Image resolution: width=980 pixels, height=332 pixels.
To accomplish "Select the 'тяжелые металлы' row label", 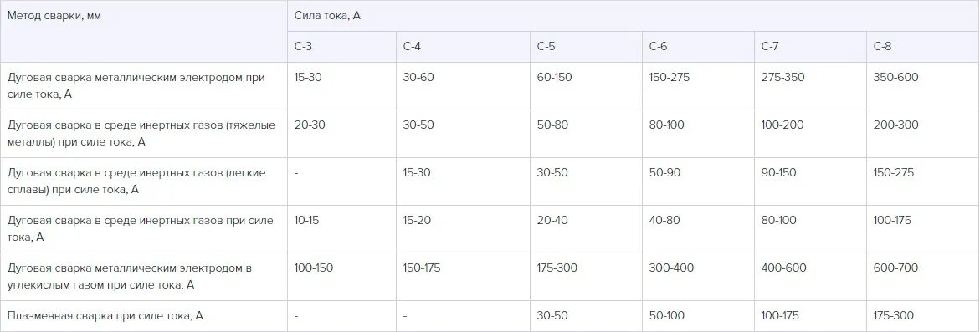I will (x=144, y=134).
